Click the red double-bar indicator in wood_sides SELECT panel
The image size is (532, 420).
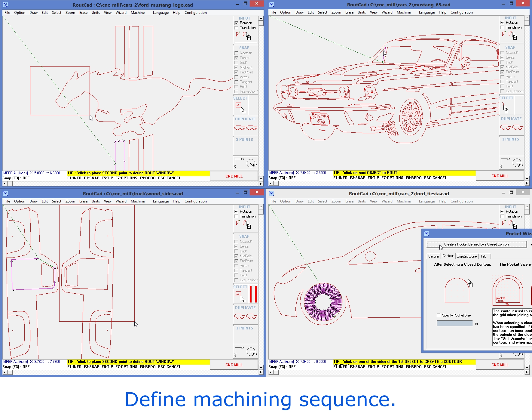coord(253,294)
